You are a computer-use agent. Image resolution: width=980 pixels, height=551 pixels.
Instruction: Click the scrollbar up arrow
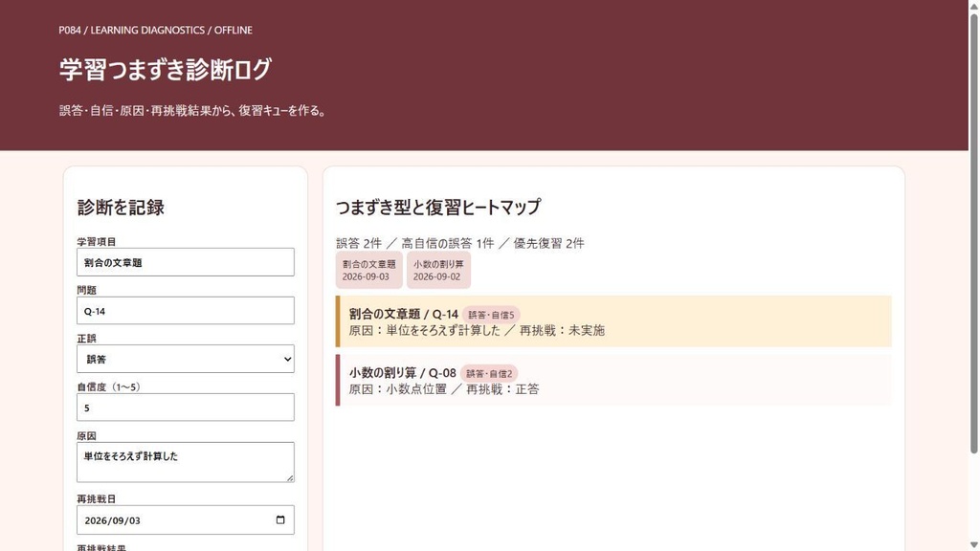click(973, 5)
